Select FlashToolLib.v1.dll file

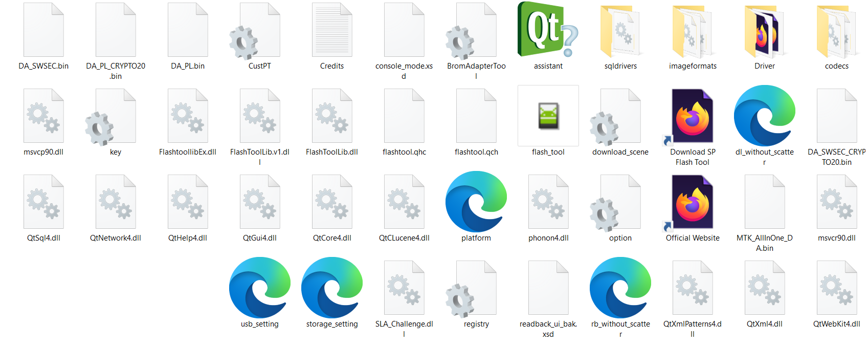point(260,116)
